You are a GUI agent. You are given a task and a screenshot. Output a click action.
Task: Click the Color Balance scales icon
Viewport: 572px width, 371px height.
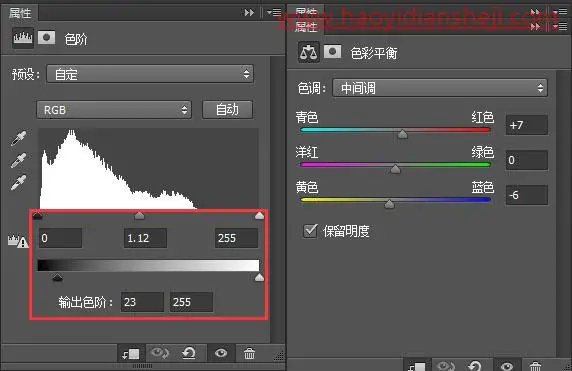click(309, 53)
